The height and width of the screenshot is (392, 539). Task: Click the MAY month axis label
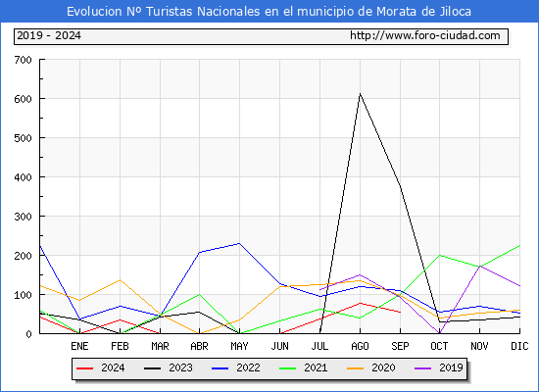tap(239, 346)
